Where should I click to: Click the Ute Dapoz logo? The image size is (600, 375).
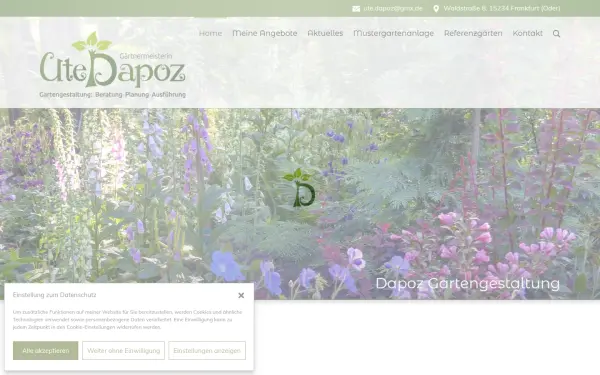(x=112, y=65)
